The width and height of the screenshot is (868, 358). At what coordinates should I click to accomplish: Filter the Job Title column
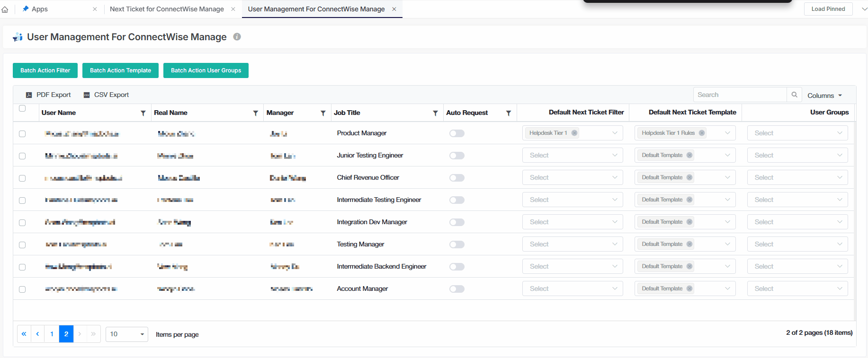point(435,113)
